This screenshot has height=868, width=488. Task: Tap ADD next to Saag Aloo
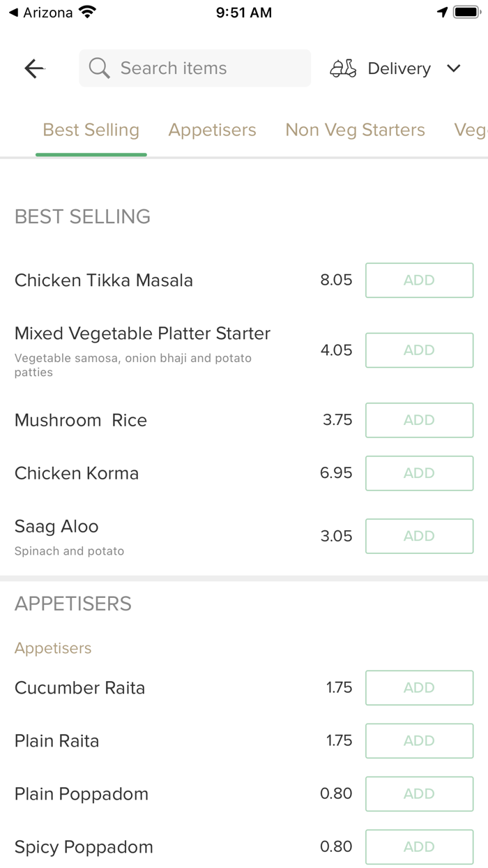[x=419, y=536]
